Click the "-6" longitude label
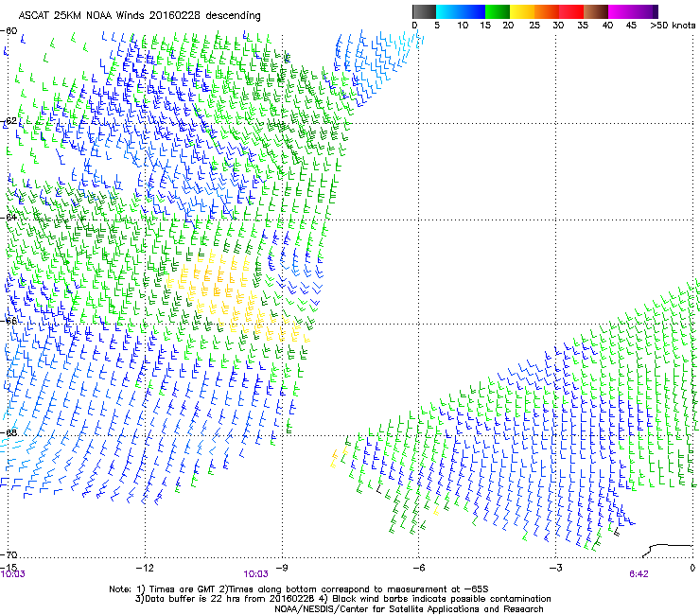Image resolution: width=700 pixels, height=615 pixels. point(418,568)
